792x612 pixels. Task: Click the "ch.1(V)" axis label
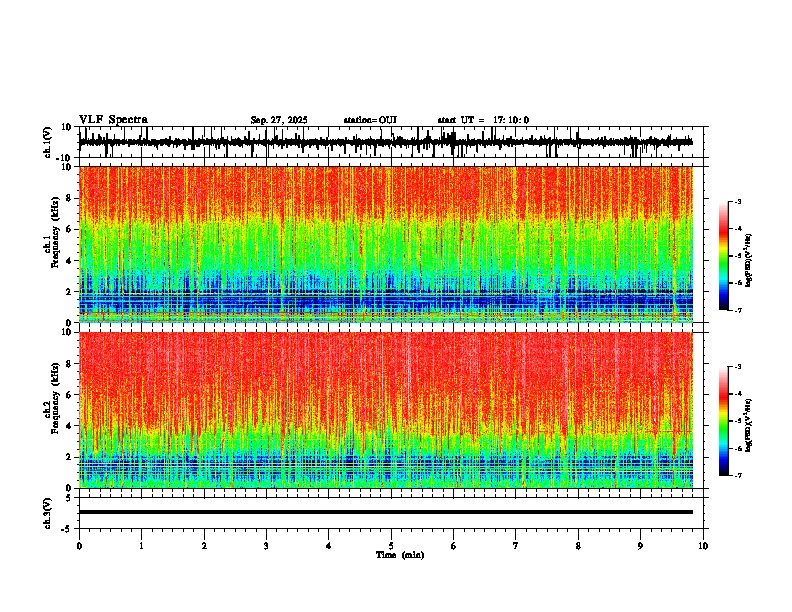(48, 142)
